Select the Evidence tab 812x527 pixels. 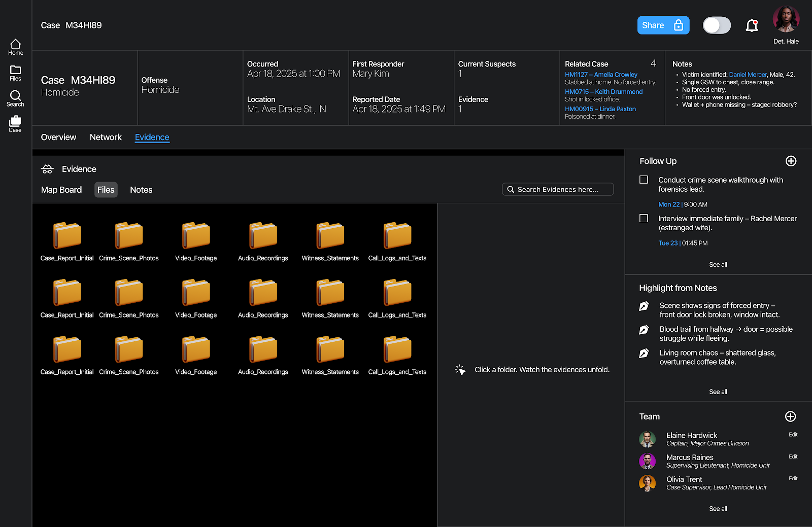[x=152, y=137]
